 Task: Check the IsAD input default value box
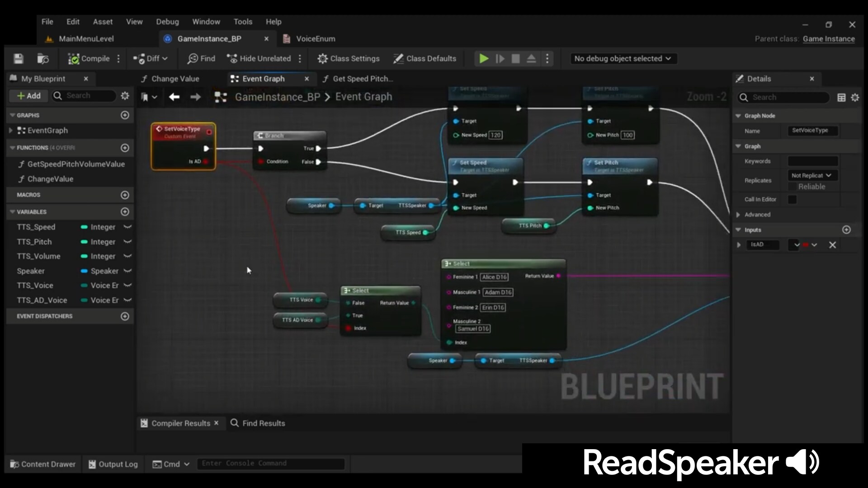point(794,244)
